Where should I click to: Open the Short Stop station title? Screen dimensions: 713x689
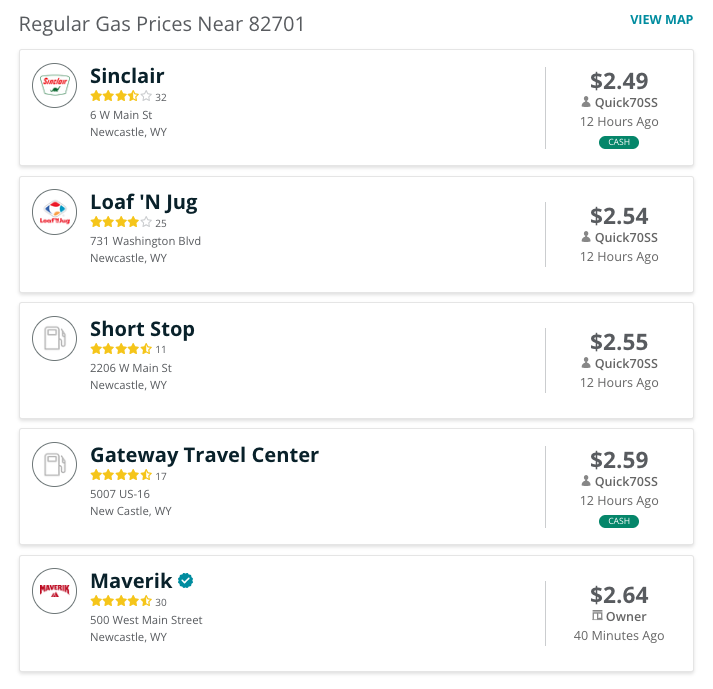point(142,329)
